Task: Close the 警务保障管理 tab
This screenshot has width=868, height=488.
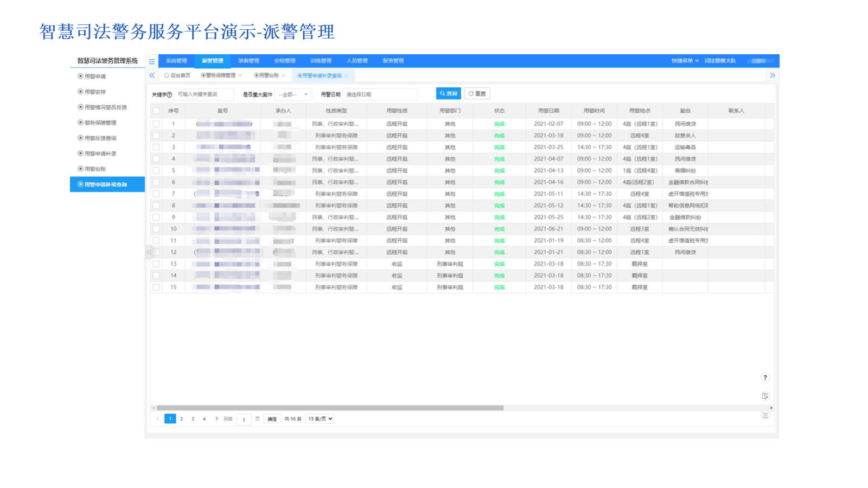Action: (240, 76)
